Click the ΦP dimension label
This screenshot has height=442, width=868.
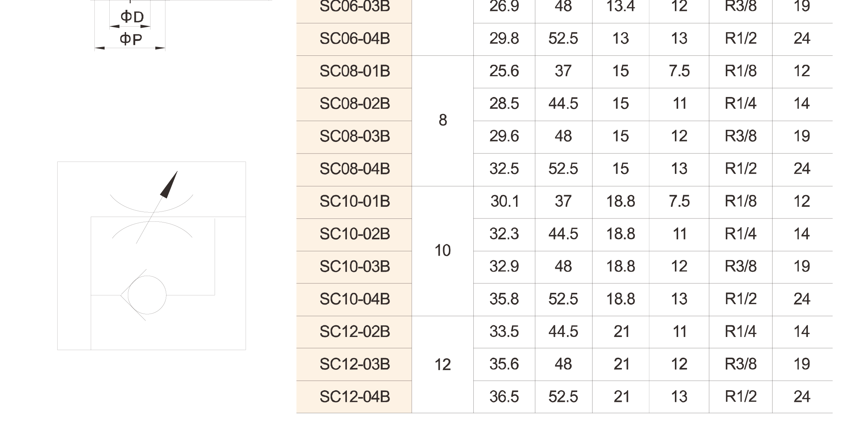tap(131, 39)
